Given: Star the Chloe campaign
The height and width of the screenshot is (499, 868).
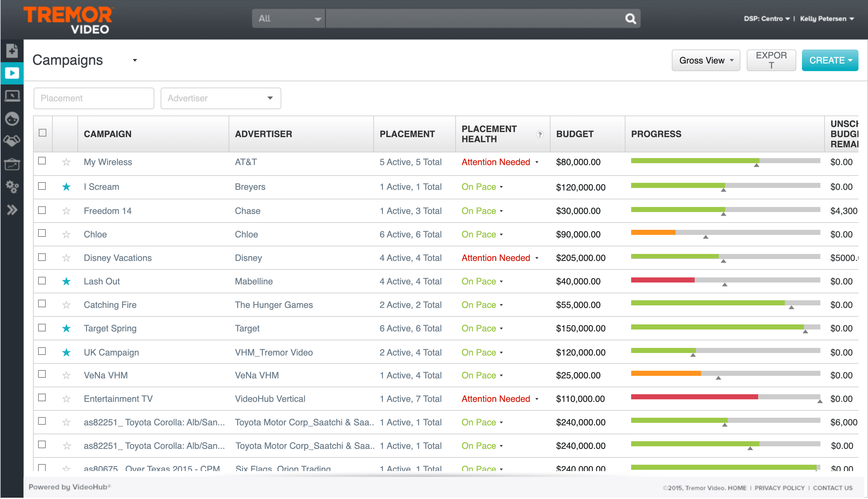Looking at the screenshot, I should point(66,234).
